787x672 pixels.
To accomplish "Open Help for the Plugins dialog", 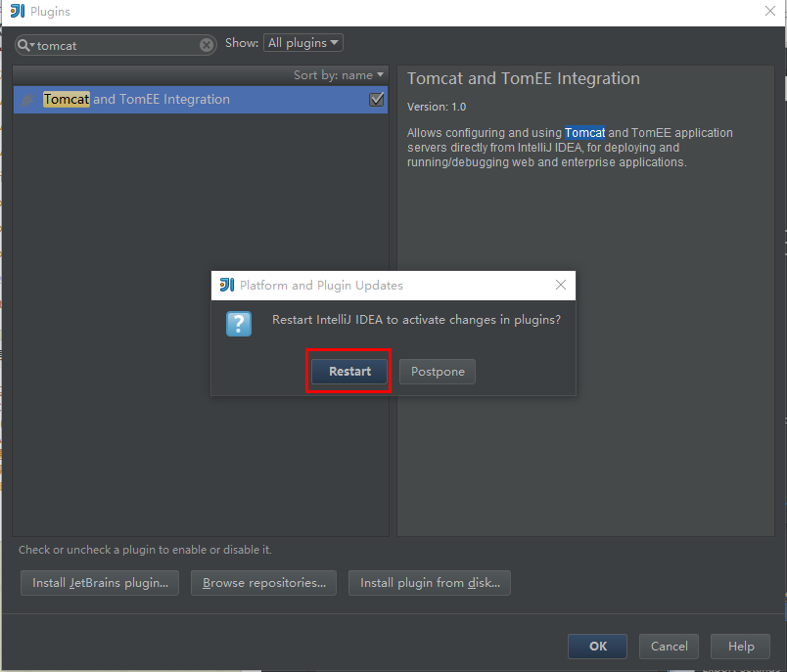I will click(740, 647).
